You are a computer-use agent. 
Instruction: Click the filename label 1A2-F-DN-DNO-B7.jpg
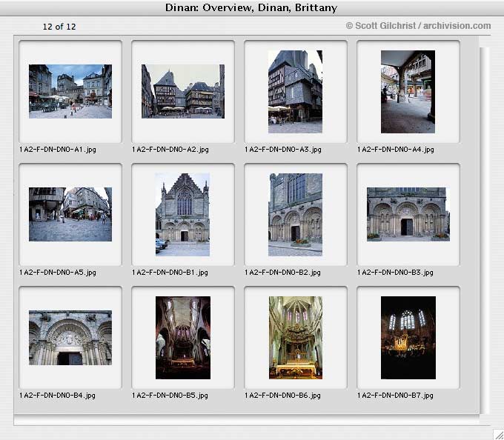(x=395, y=396)
